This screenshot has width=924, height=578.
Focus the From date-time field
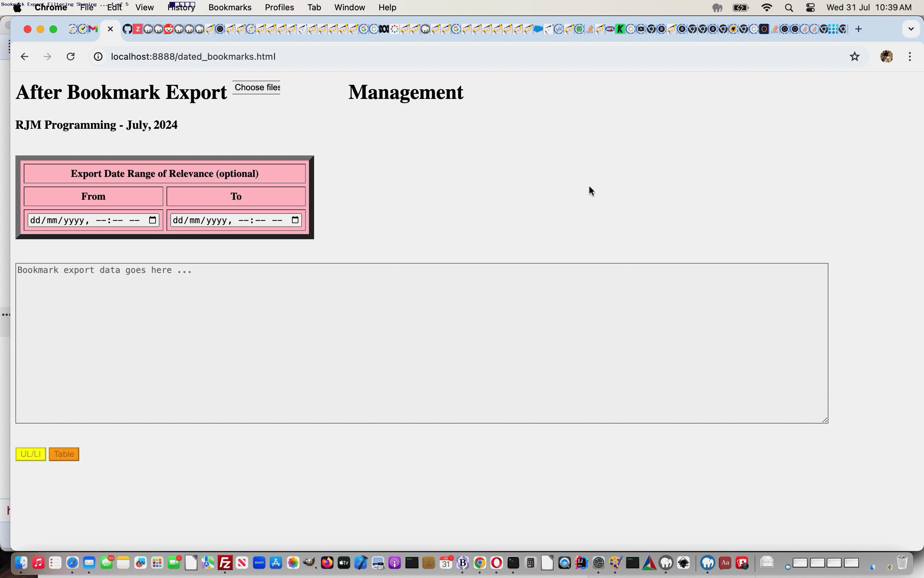tap(93, 220)
